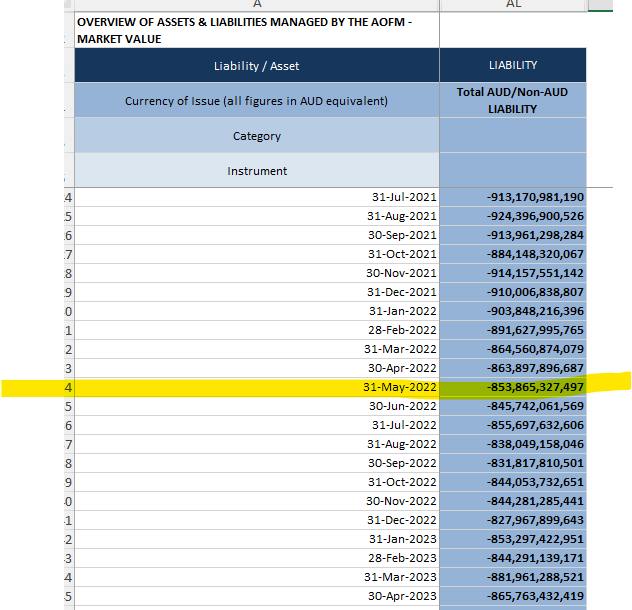Select value -913,170,981,190
Viewport: 632px width, 610px height.
coord(513,197)
